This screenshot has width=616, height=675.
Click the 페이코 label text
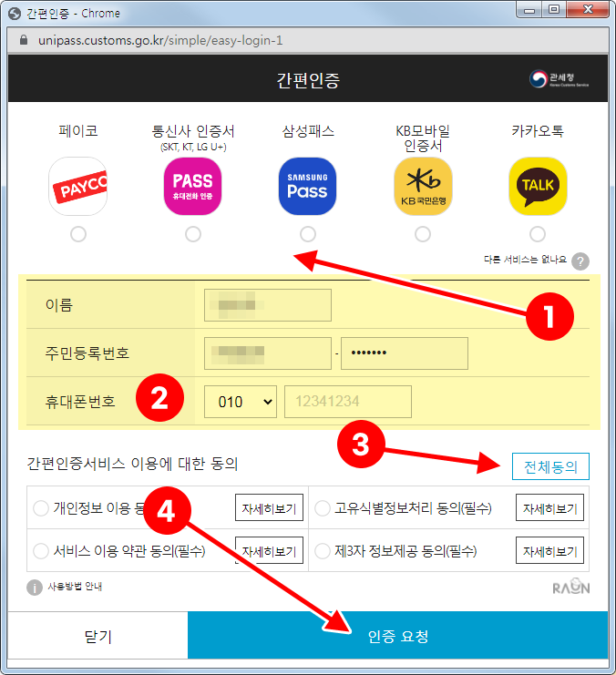78,130
